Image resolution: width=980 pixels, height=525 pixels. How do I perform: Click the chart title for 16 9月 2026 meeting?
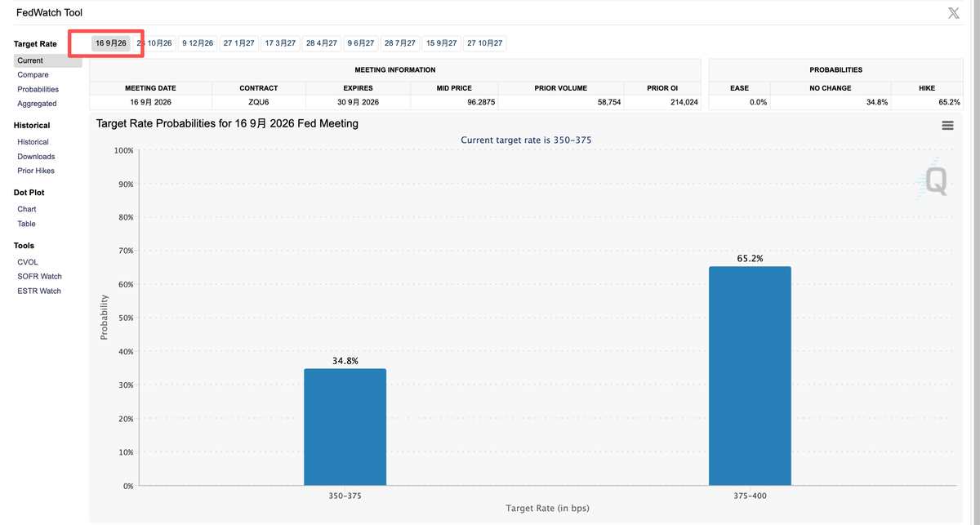[227, 123]
